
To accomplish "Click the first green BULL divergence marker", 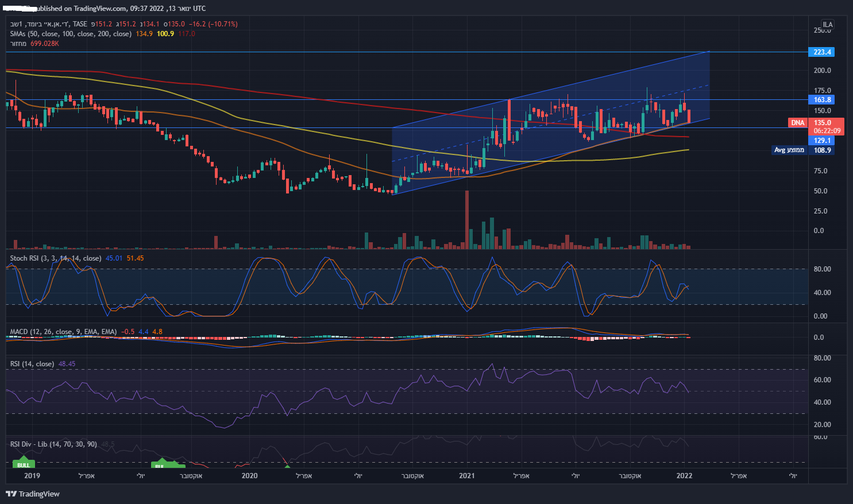I will [x=24, y=464].
